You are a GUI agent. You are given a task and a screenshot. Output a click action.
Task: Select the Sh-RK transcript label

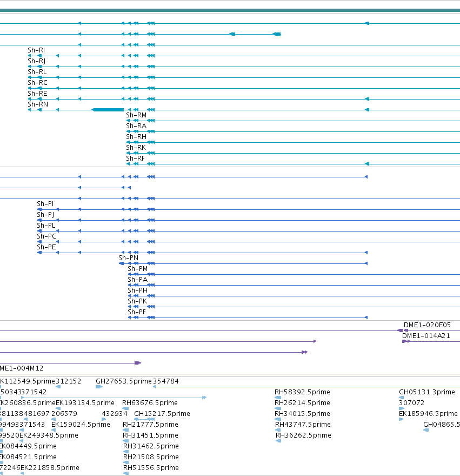[x=136, y=148]
